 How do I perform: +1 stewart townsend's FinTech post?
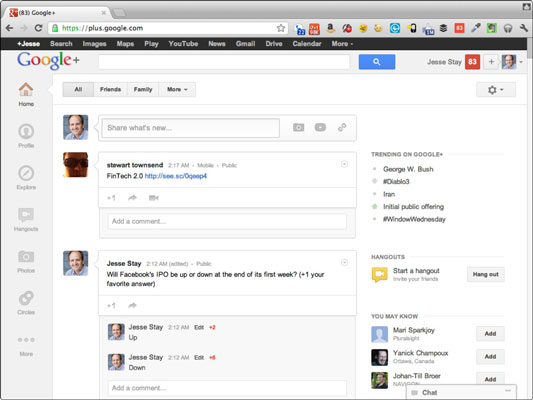(x=111, y=198)
